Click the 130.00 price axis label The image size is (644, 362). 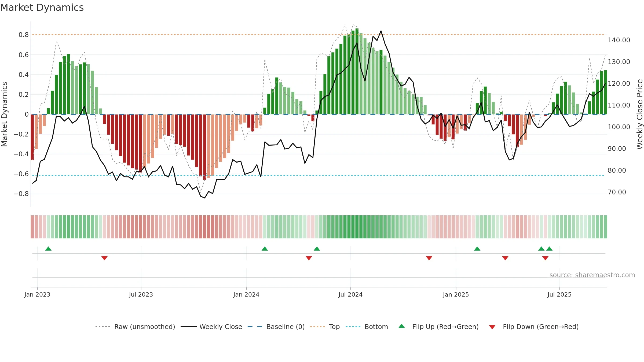[619, 62]
